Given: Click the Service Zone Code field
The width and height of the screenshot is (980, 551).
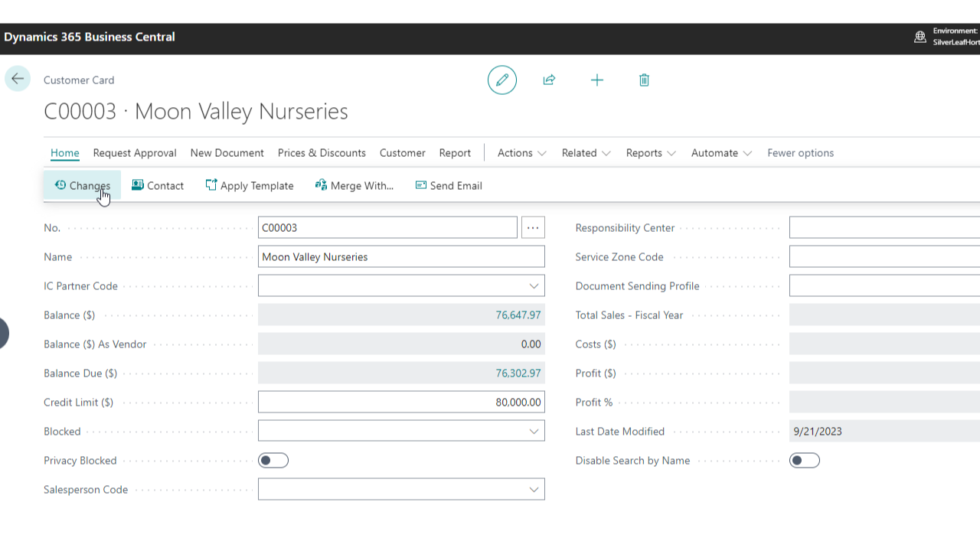Looking at the screenshot, I should pyautogui.click(x=884, y=256).
